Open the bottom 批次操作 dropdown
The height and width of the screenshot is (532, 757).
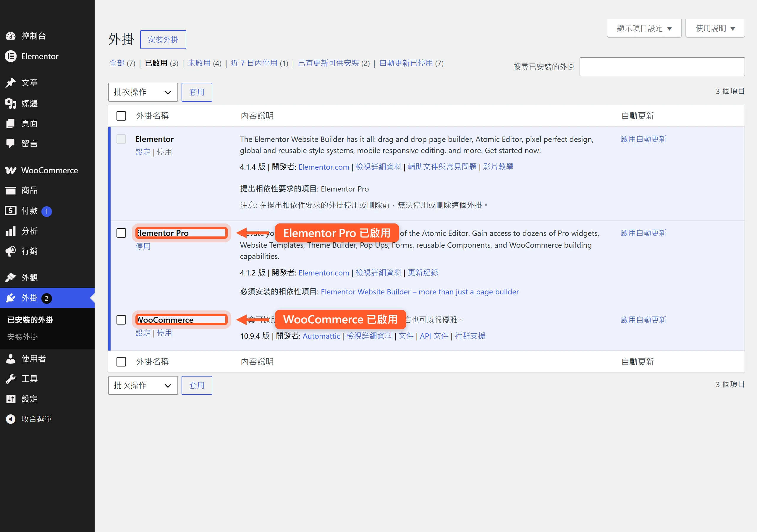[x=143, y=385]
